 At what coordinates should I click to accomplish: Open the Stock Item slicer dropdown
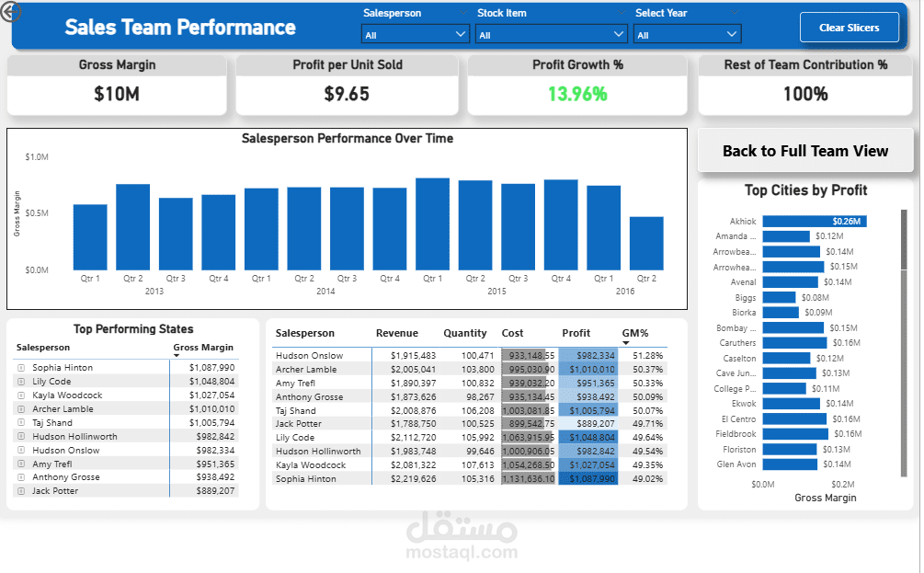coord(551,35)
